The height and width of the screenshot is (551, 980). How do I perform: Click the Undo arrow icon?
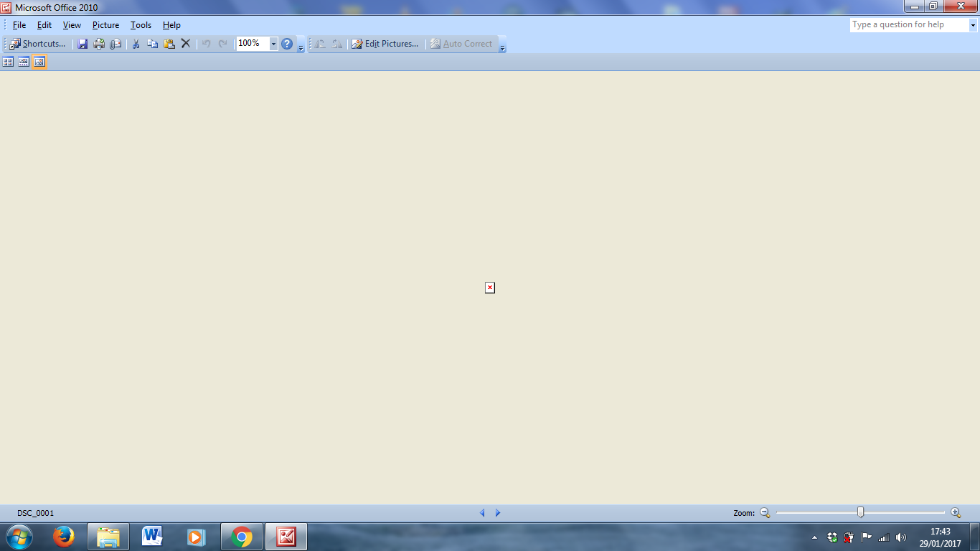click(x=206, y=44)
